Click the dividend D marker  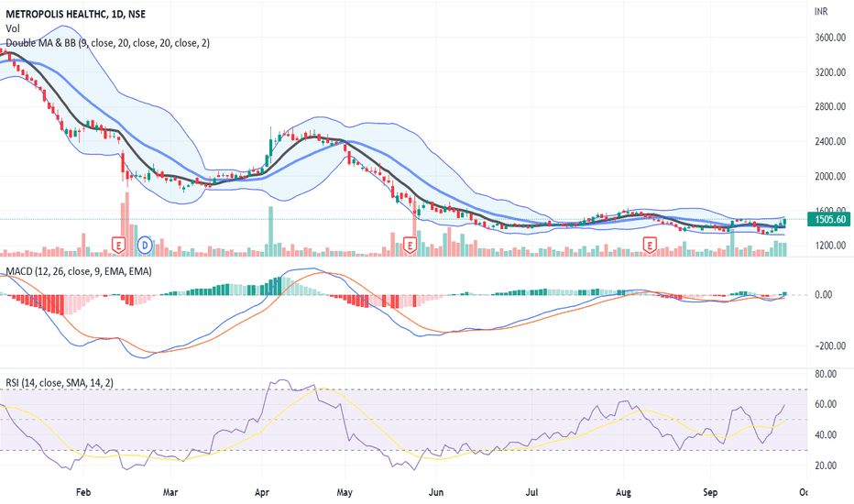click(x=145, y=246)
